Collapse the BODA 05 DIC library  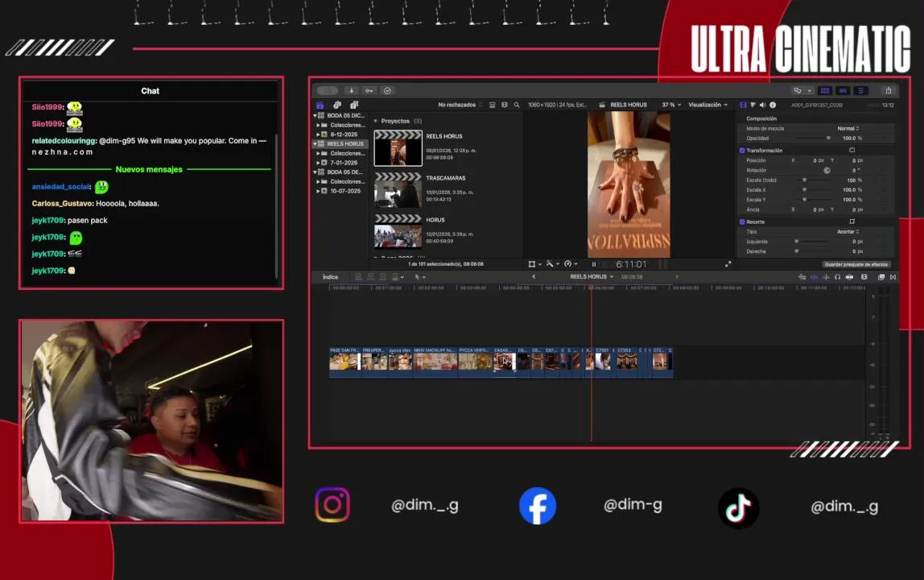click(315, 116)
